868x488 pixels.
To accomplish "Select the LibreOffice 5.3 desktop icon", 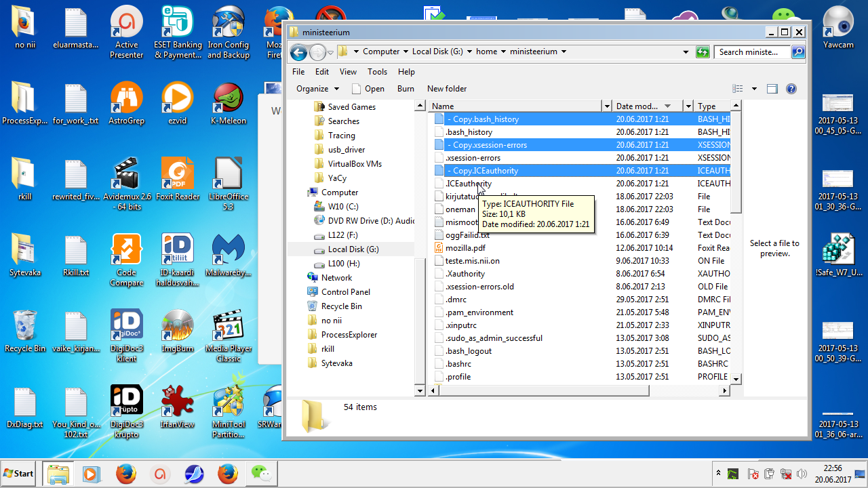I will 229,184.
